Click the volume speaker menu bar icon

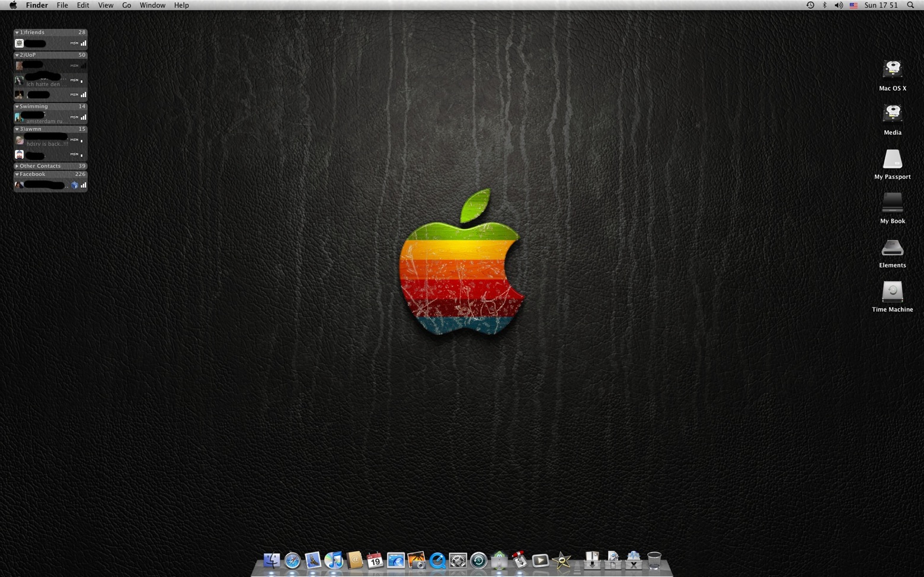click(839, 5)
